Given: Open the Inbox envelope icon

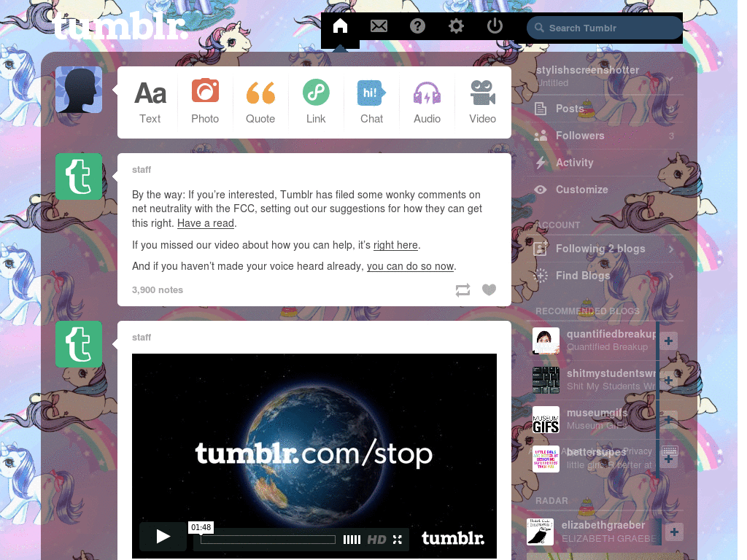Looking at the screenshot, I should [379, 26].
